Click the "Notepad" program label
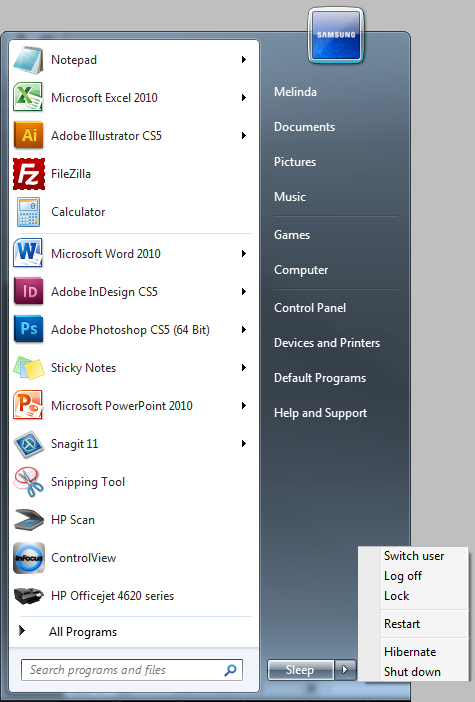Viewport: 475px width, 702px height. 74,60
